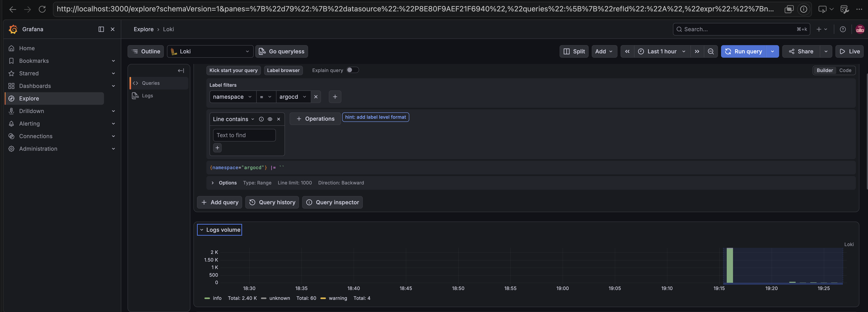Open the equals operator dropdown

click(x=266, y=97)
